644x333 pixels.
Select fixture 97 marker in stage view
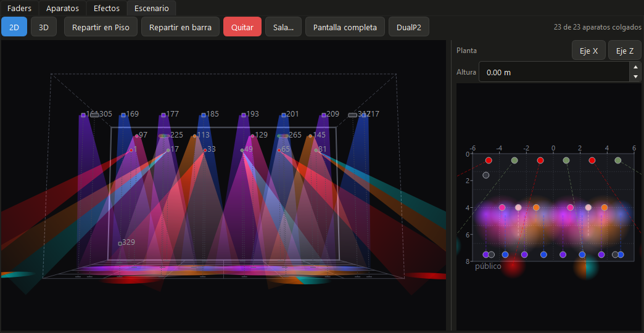tap(137, 136)
